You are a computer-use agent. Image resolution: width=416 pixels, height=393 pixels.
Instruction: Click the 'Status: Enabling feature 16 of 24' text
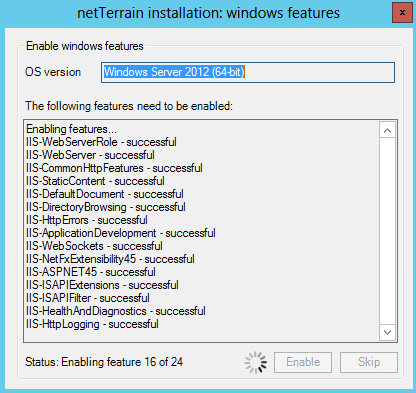[x=104, y=362]
